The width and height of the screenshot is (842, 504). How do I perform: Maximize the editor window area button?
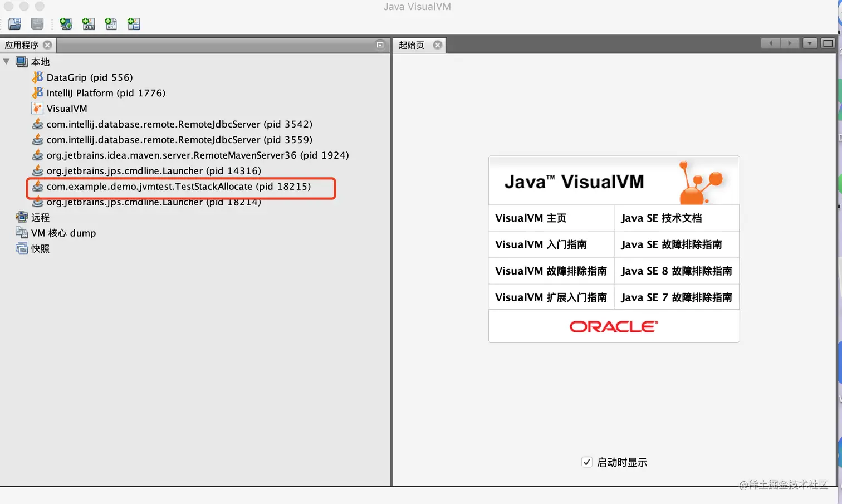(828, 43)
